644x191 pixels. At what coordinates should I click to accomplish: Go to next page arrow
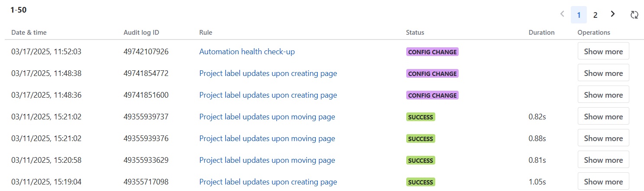pos(612,14)
